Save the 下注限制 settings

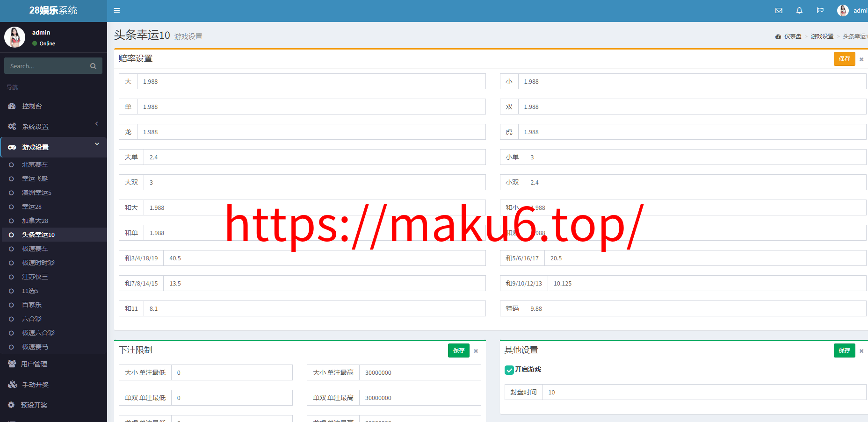point(459,350)
